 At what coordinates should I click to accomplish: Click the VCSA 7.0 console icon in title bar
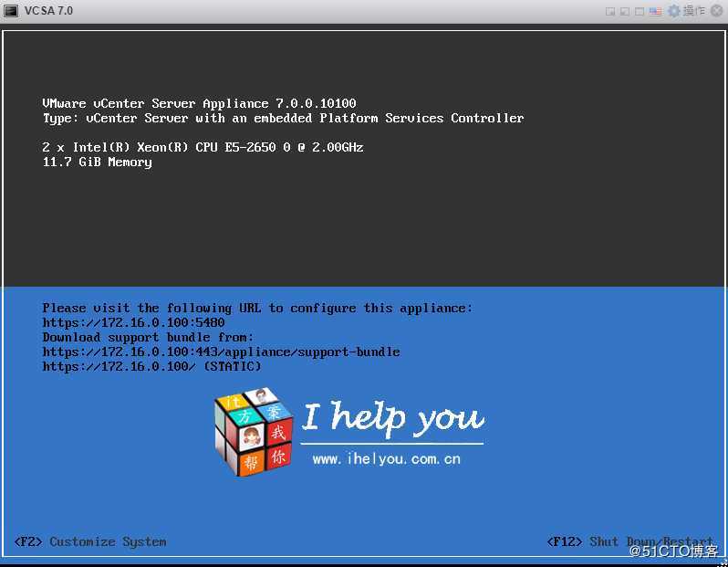click(x=11, y=10)
